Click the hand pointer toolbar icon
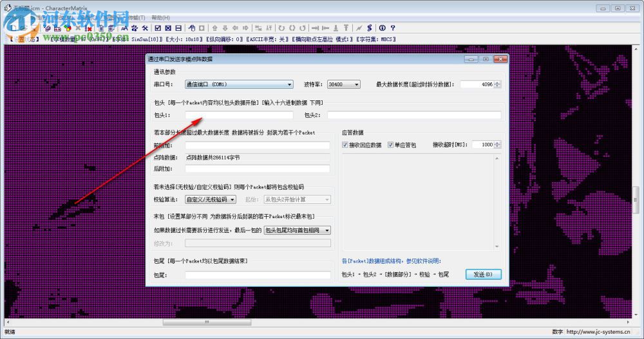 tap(192, 28)
